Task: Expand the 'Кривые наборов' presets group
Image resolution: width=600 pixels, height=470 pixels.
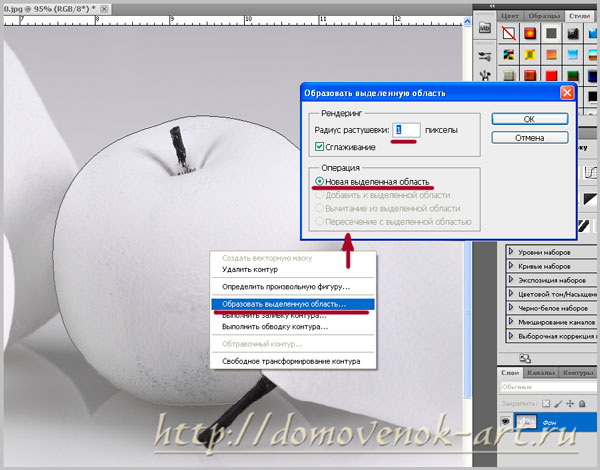Action: [513, 267]
